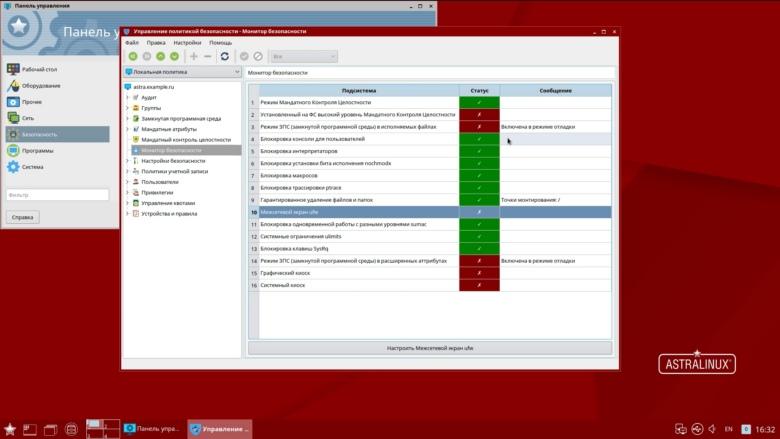Select row Системные ограничения ulimits
This screenshot has width=780, height=439.
[430, 236]
